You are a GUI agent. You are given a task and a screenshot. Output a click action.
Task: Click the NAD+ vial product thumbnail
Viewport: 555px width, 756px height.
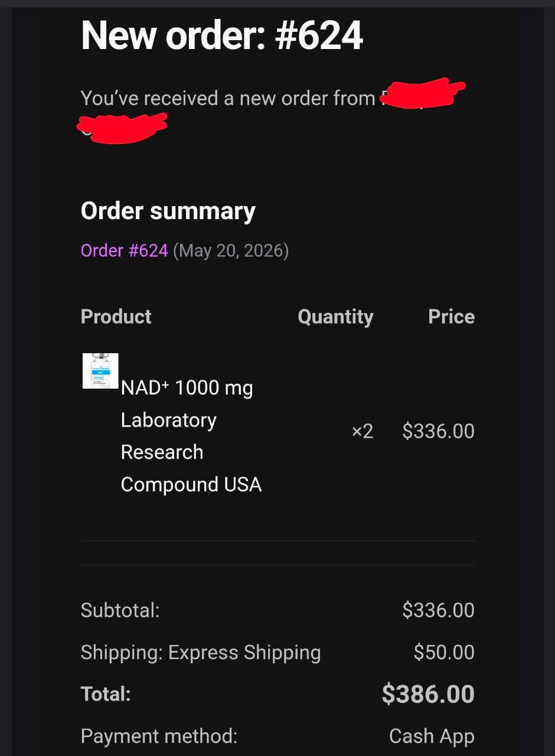pyautogui.click(x=100, y=371)
